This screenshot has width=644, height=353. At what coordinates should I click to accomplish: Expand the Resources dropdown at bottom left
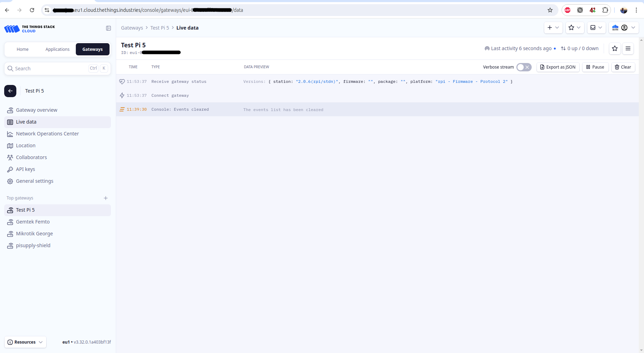point(25,342)
